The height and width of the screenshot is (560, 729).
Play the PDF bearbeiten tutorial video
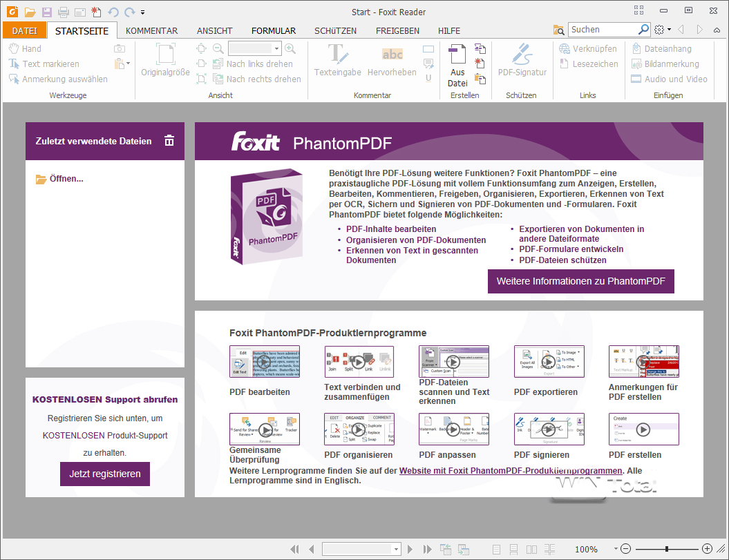pos(264,362)
